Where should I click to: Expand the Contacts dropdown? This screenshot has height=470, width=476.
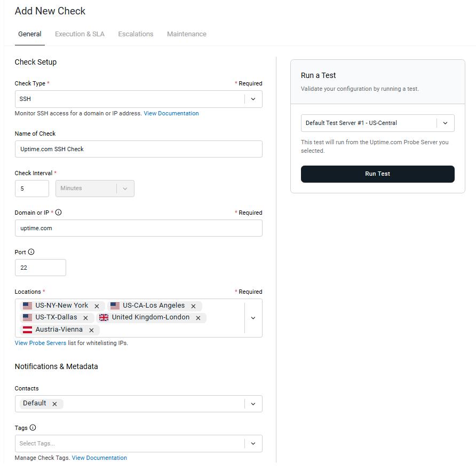coord(253,404)
